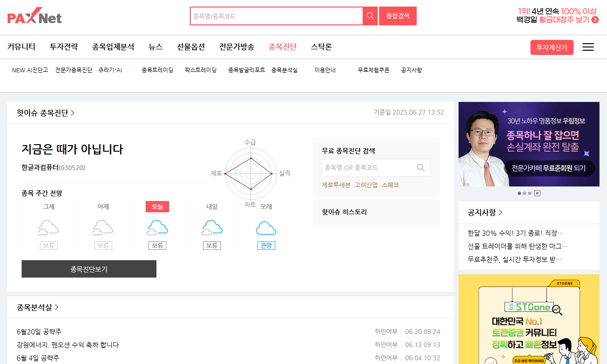Click the radar chart for 한글과컴퓨터
The height and width of the screenshot is (364, 607).
(250, 174)
